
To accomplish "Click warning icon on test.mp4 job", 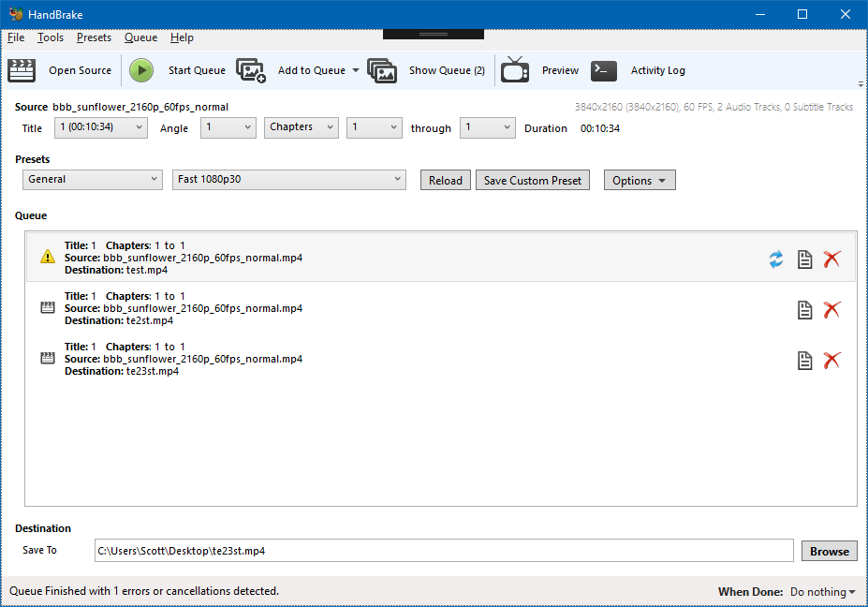I will [48, 257].
